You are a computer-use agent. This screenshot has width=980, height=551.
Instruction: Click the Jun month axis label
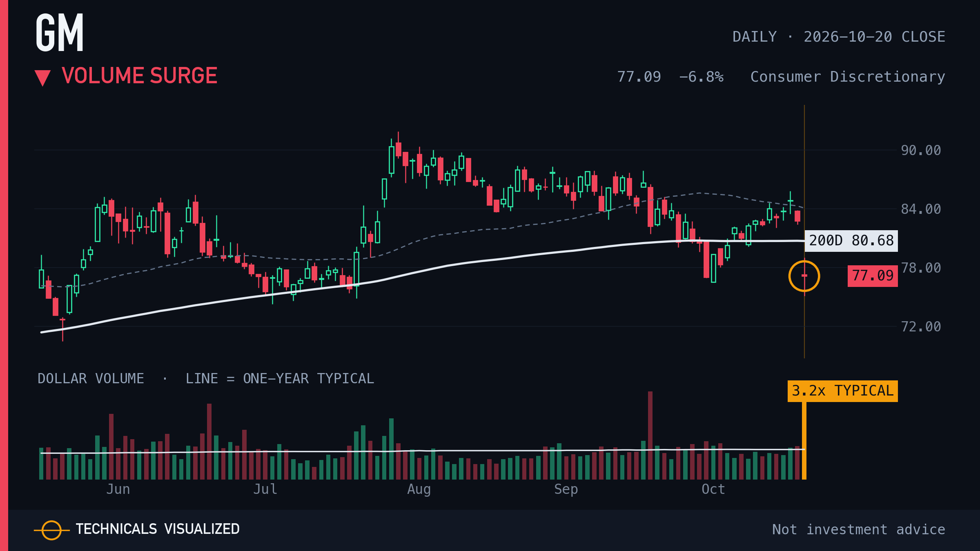tap(118, 489)
